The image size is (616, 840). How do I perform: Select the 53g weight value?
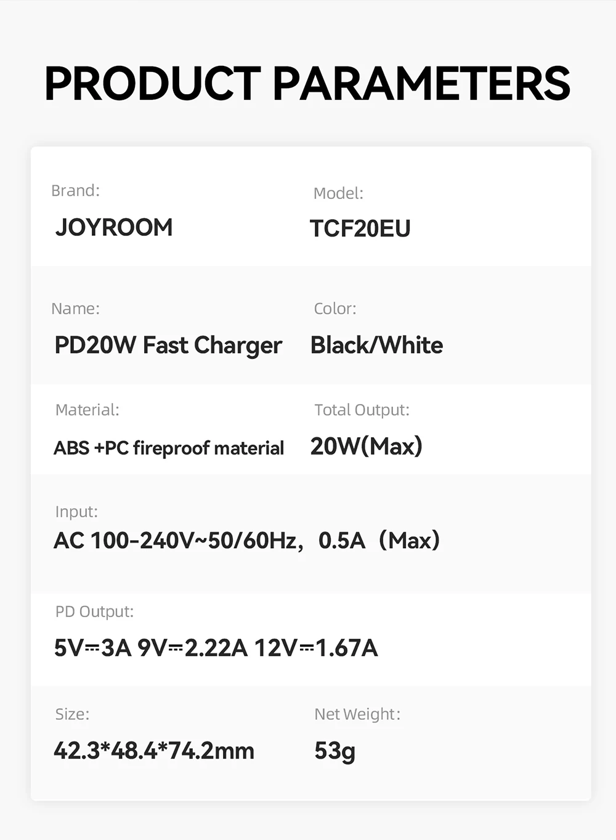point(335,751)
